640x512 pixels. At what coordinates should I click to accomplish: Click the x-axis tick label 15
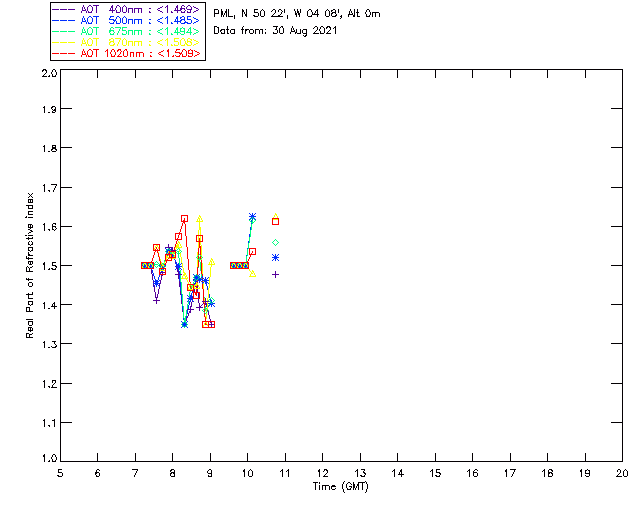tap(435, 473)
